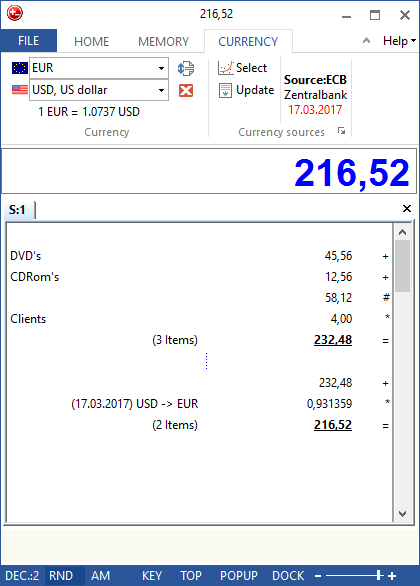This screenshot has width=420, height=586.
Task: Toggle the AM status option
Action: pos(101,576)
